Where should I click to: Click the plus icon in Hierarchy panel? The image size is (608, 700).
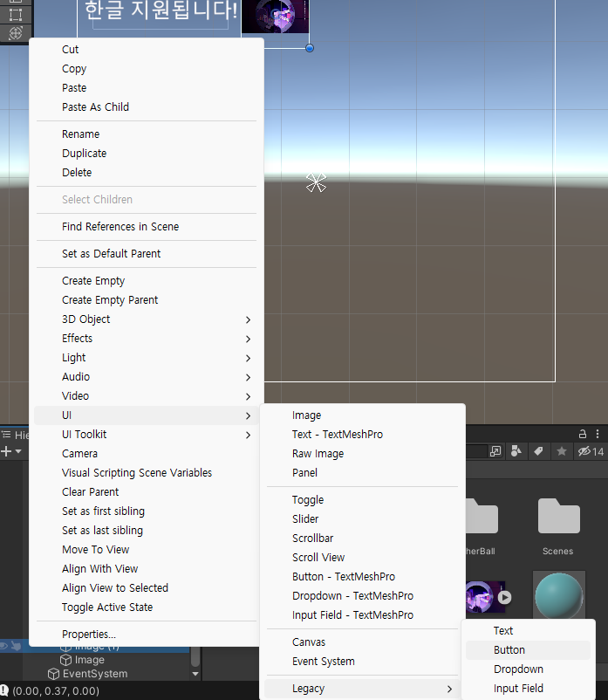6,451
